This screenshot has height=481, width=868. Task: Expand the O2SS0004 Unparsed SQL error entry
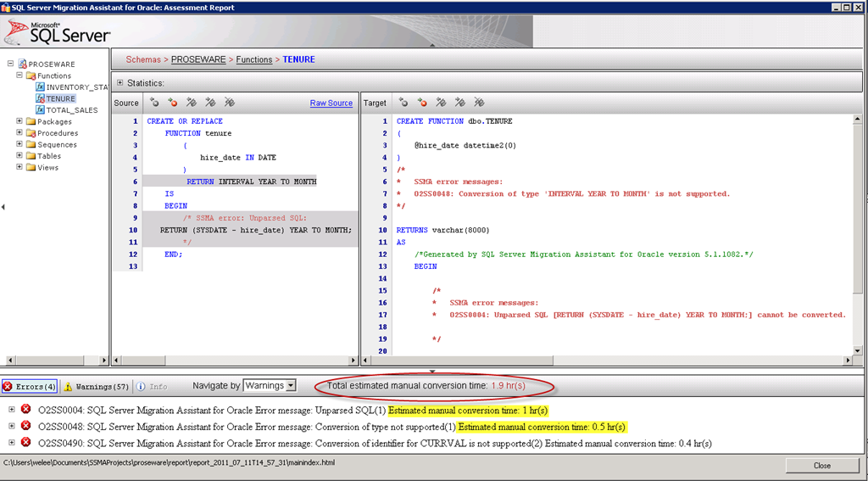12,410
